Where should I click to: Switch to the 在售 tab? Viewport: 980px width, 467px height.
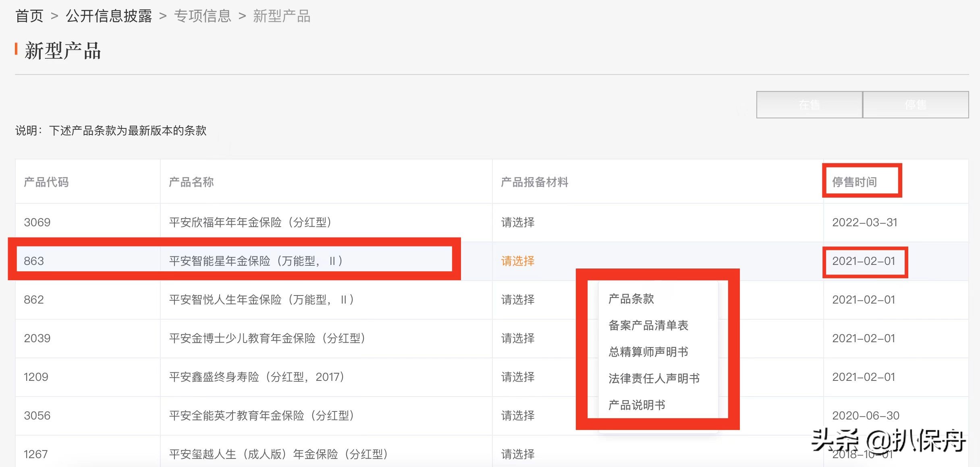[809, 105]
